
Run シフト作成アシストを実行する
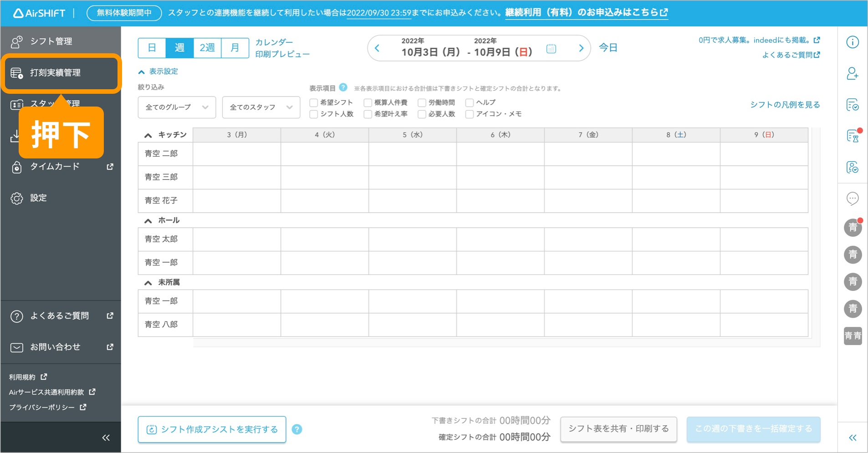pyautogui.click(x=211, y=429)
